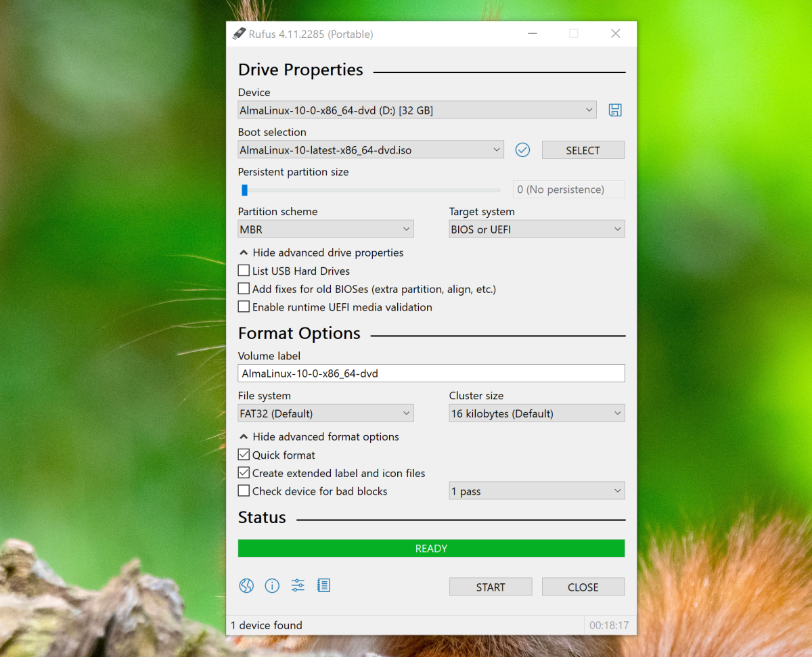Screen dimensions: 812x657
Task: Toggle Add fixes for old BIOSes
Action: click(x=244, y=289)
